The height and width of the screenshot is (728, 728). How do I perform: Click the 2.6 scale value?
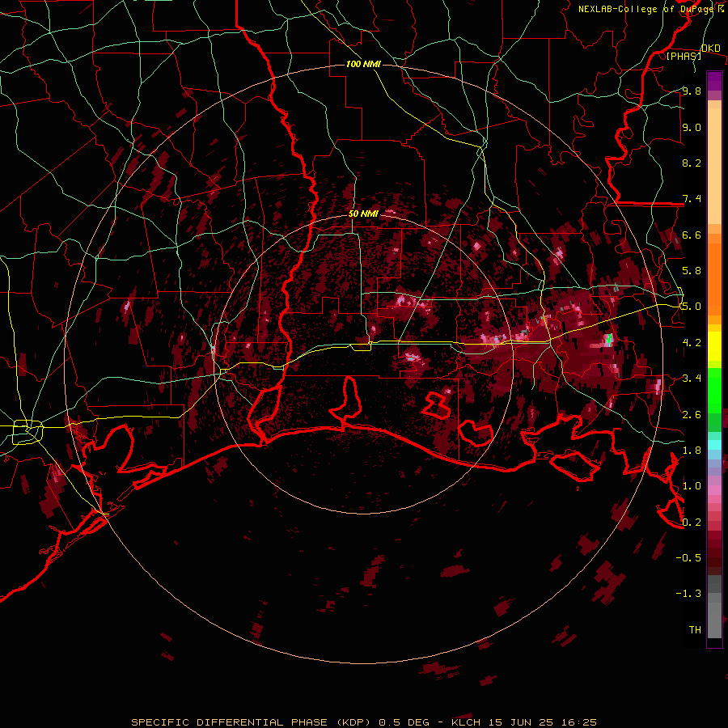click(x=692, y=414)
